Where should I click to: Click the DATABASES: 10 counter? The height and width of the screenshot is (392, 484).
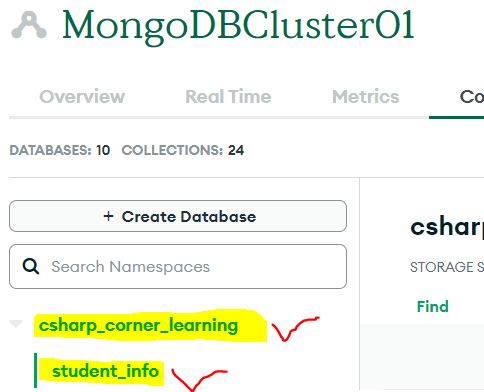[60, 150]
